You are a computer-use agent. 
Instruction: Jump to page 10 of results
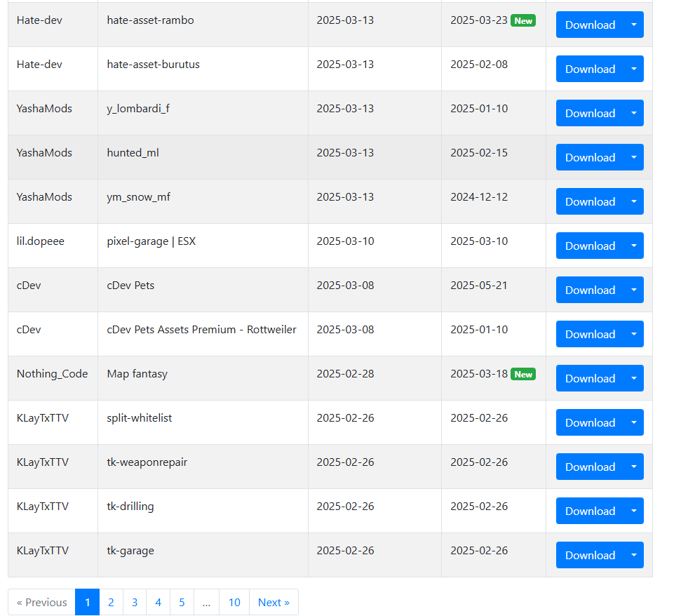coord(234,602)
